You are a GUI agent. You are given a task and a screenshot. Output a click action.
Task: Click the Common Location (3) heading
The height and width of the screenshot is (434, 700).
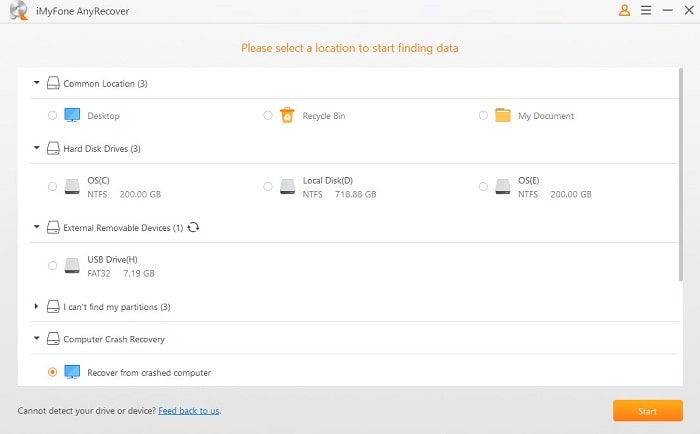(105, 83)
